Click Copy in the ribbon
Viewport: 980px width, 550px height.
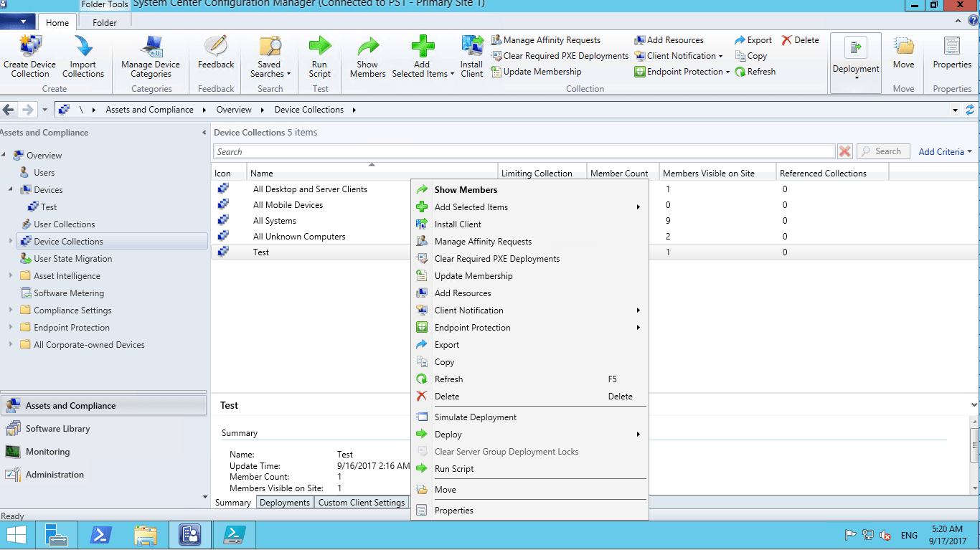point(751,56)
